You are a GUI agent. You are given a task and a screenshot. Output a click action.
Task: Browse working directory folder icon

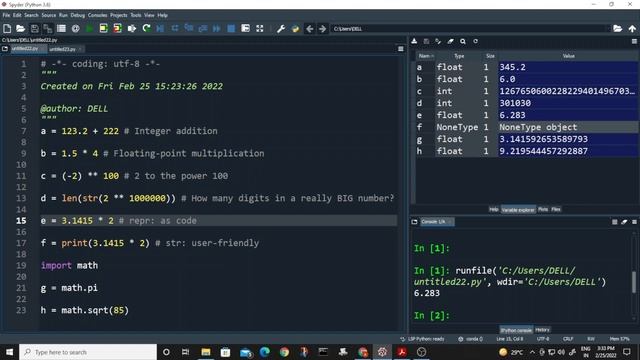tap(618, 29)
